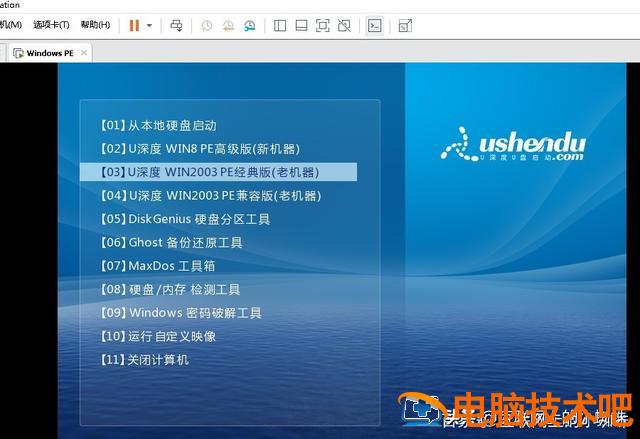Click the take snapshot clock icon

point(206,25)
